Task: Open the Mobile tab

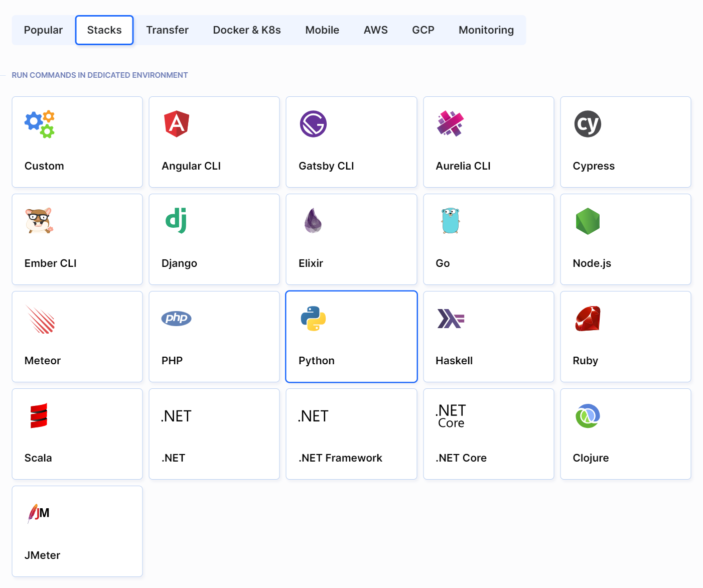Action: pyautogui.click(x=322, y=30)
